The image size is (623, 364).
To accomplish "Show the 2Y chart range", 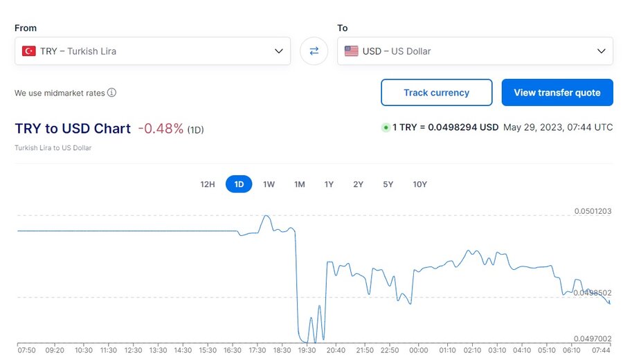I will 358,184.
